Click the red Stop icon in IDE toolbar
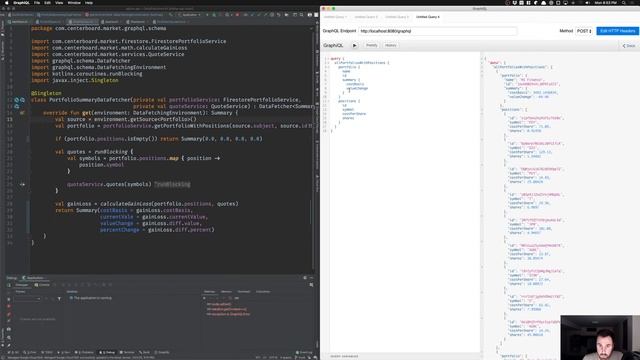640x360 pixels. point(237,15)
